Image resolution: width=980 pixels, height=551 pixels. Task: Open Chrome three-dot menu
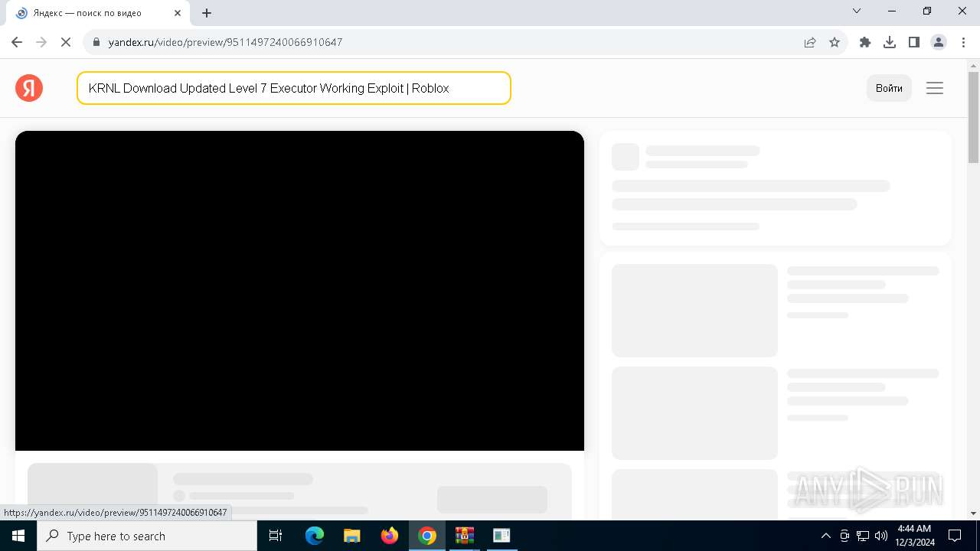point(963,42)
